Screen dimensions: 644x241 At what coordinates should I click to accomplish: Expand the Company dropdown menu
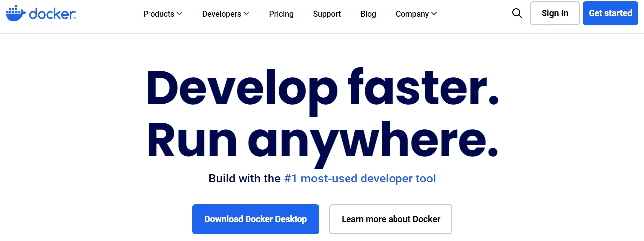416,14
